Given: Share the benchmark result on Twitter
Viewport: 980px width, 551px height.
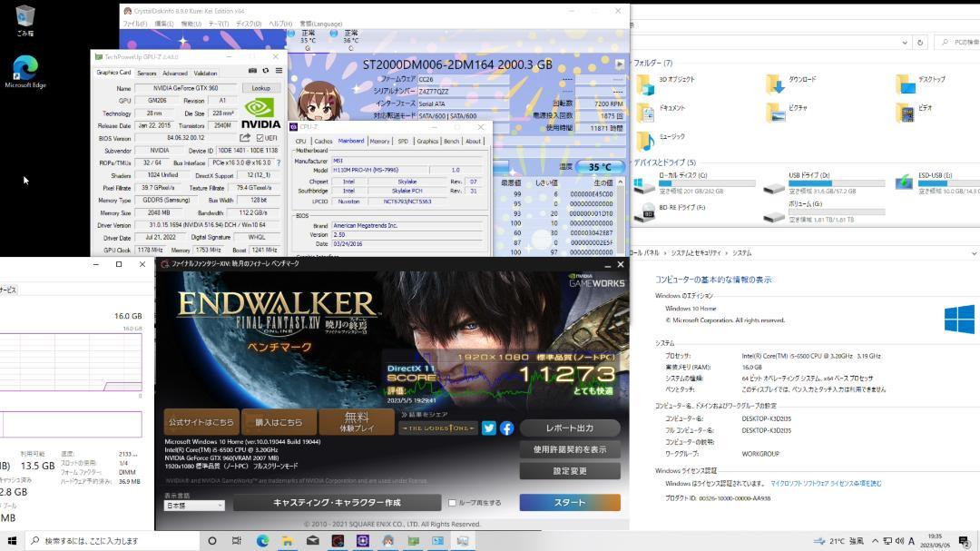Looking at the screenshot, I should point(489,428).
